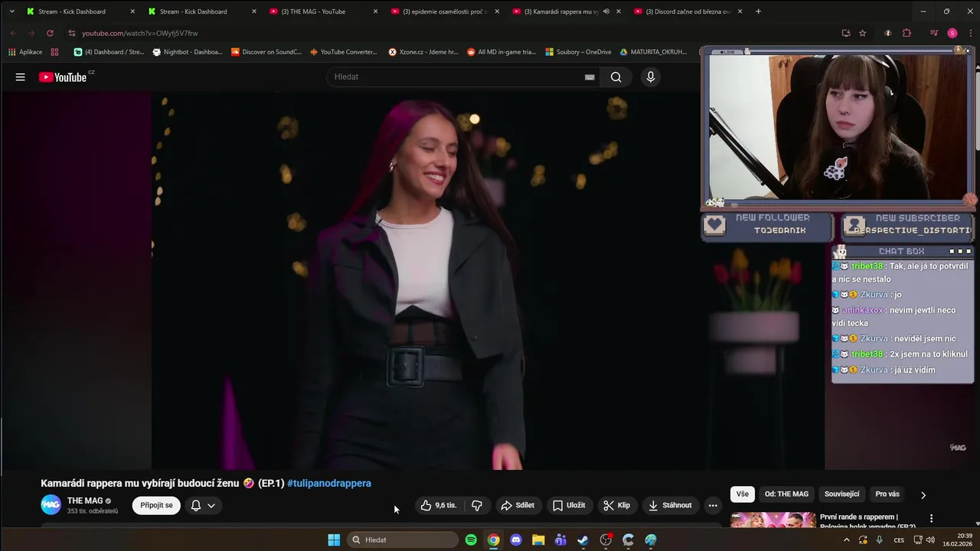Click the YouTube search magnifier button
The width and height of the screenshot is (980, 551).
[x=616, y=77]
